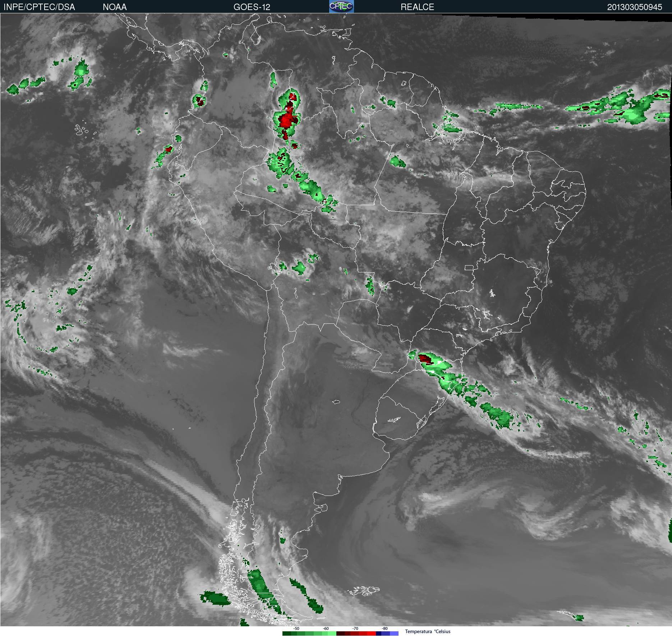This screenshot has height=636, width=672.
Task: Click the dark maroon legend swatch
Action: [x=340, y=633]
